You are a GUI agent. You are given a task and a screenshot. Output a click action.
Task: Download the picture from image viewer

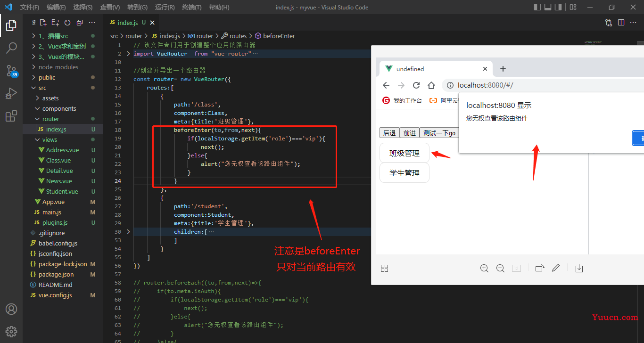tap(579, 268)
